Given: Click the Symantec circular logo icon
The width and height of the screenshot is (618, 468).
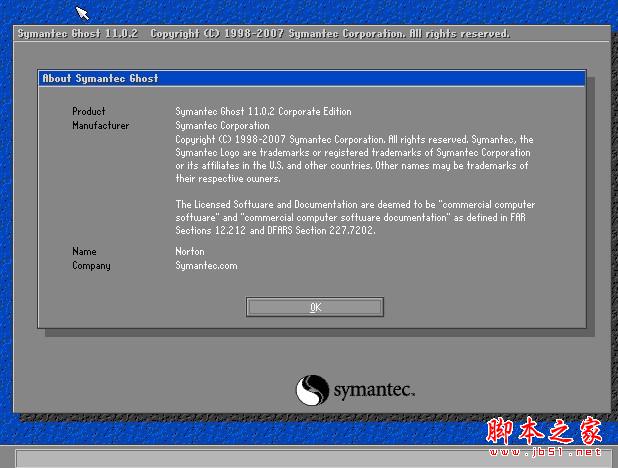Looking at the screenshot, I should 313,389.
